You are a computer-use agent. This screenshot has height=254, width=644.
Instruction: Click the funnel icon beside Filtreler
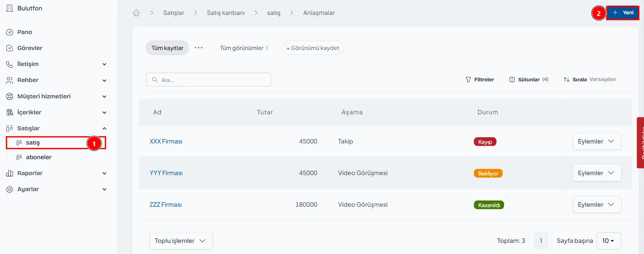click(x=468, y=80)
